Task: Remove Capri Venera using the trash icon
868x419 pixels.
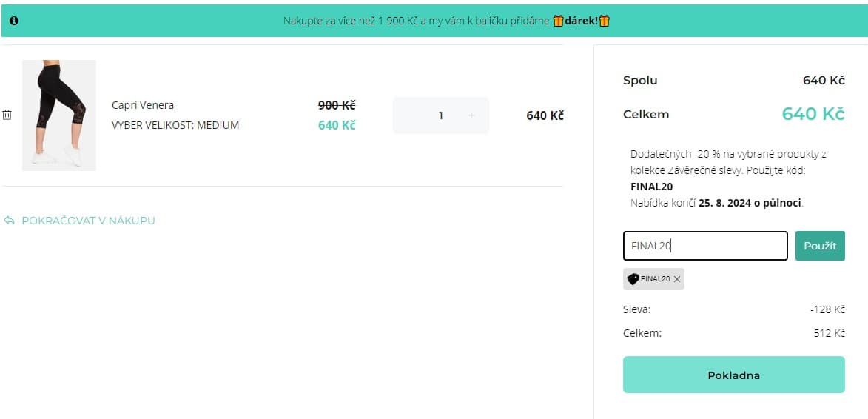Action: (7, 115)
